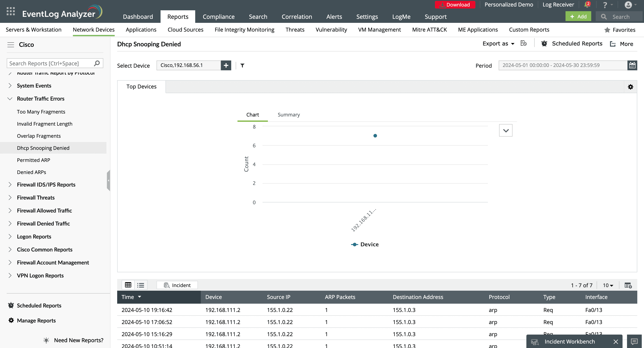This screenshot has height=348, width=644.
Task: Switch the table to list view
Action: point(140,285)
